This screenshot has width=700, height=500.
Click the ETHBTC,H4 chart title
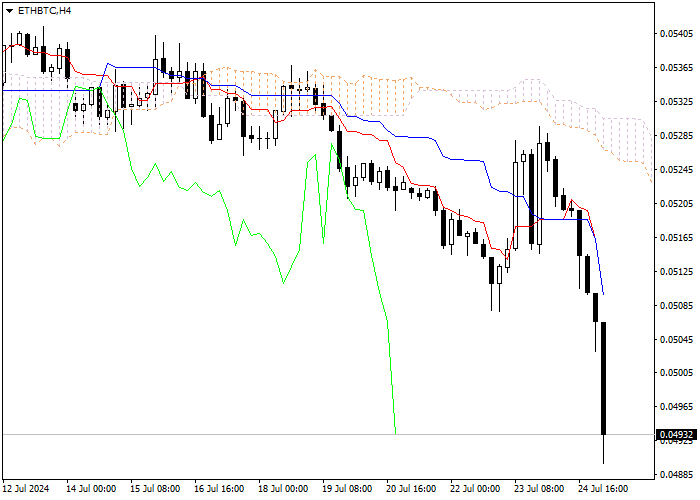44,11
